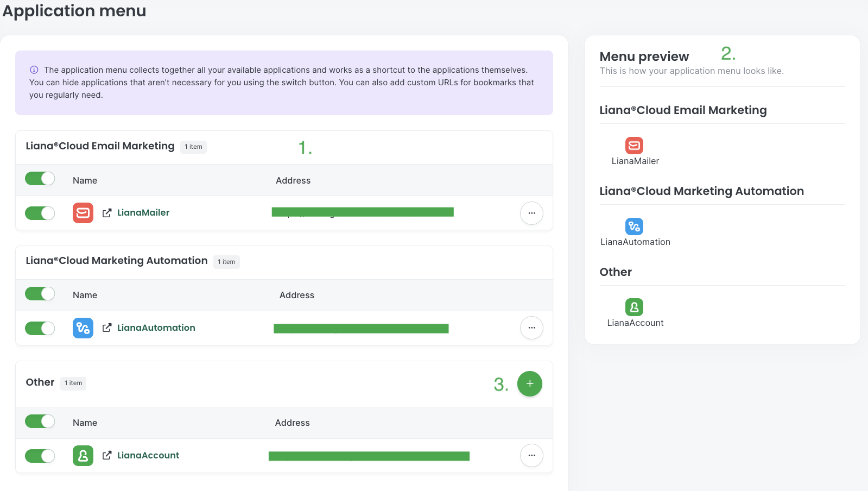Open the three-dot menu for LianaMailer
868x491 pixels.
click(531, 213)
